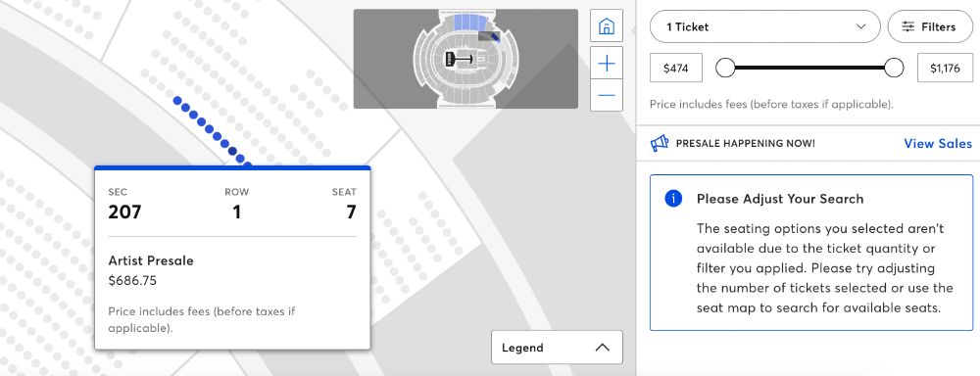Open the 1 Ticket quantity dropdown
The image size is (980, 376).
(765, 26)
